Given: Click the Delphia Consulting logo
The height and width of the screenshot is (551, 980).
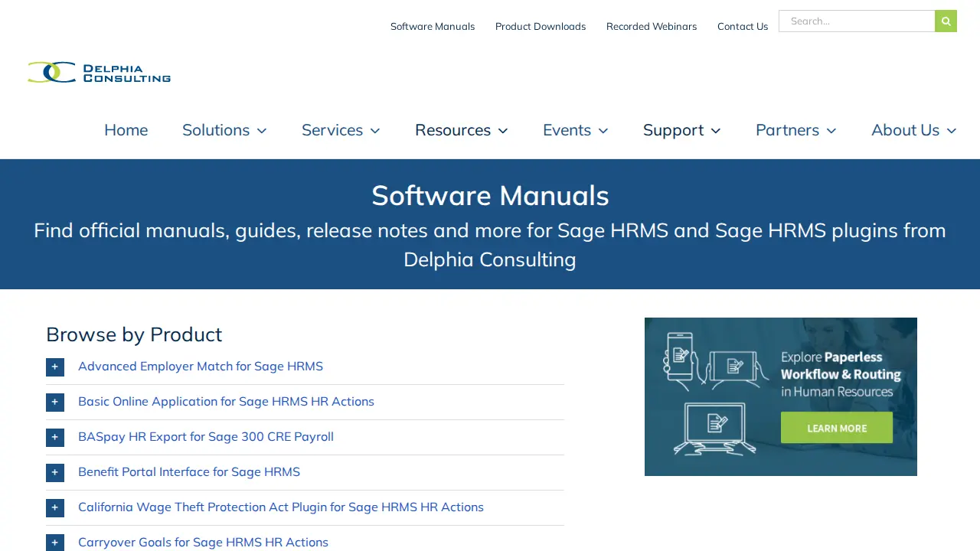Looking at the screenshot, I should [100, 73].
